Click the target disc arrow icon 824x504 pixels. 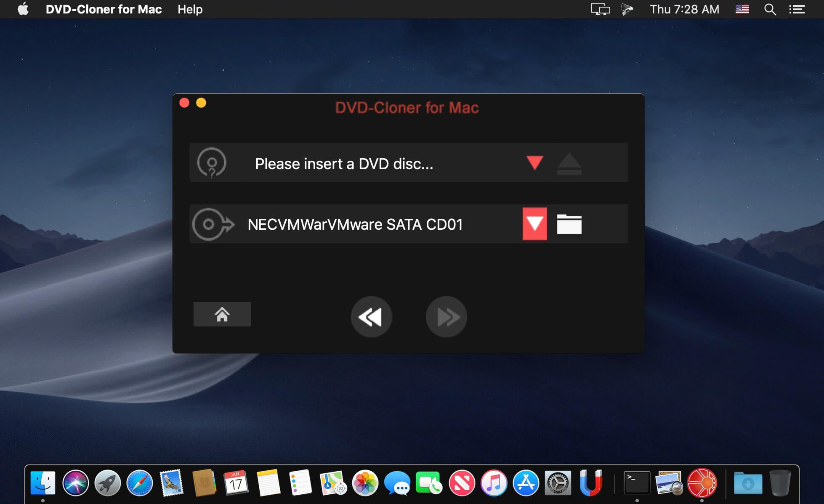213,224
